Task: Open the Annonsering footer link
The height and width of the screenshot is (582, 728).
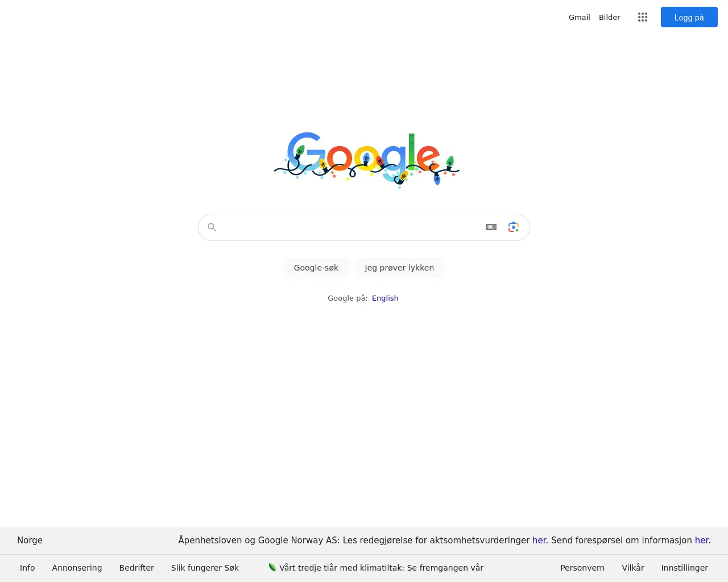Action: (77, 568)
